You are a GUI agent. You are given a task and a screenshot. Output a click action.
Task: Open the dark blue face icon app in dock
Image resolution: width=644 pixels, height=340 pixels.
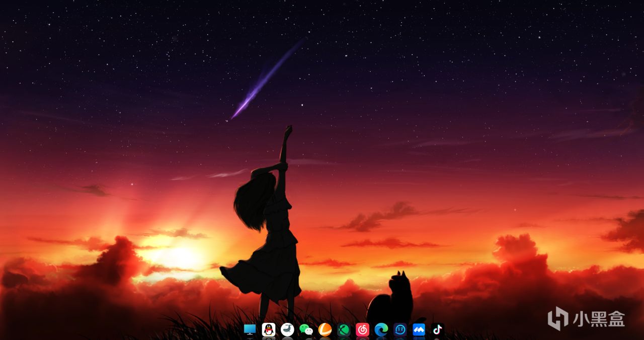point(400,329)
